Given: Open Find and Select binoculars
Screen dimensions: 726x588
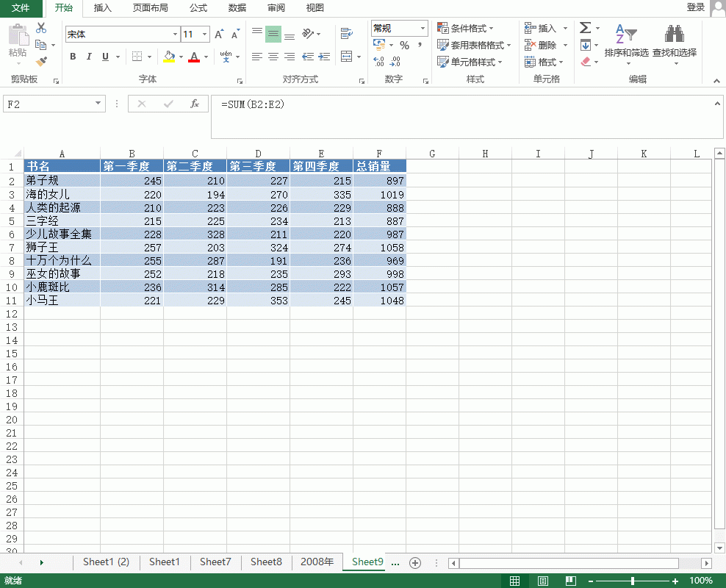Looking at the screenshot, I should point(674,35).
